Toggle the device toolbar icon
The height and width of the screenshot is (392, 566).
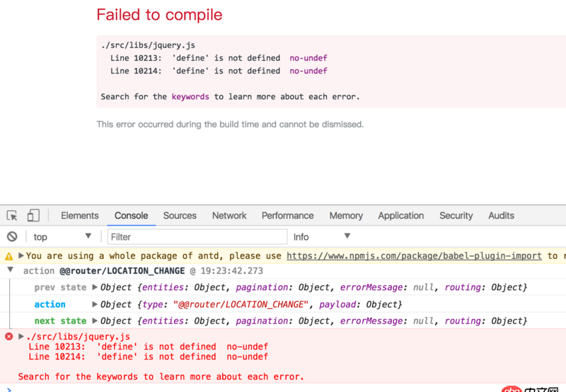click(33, 216)
